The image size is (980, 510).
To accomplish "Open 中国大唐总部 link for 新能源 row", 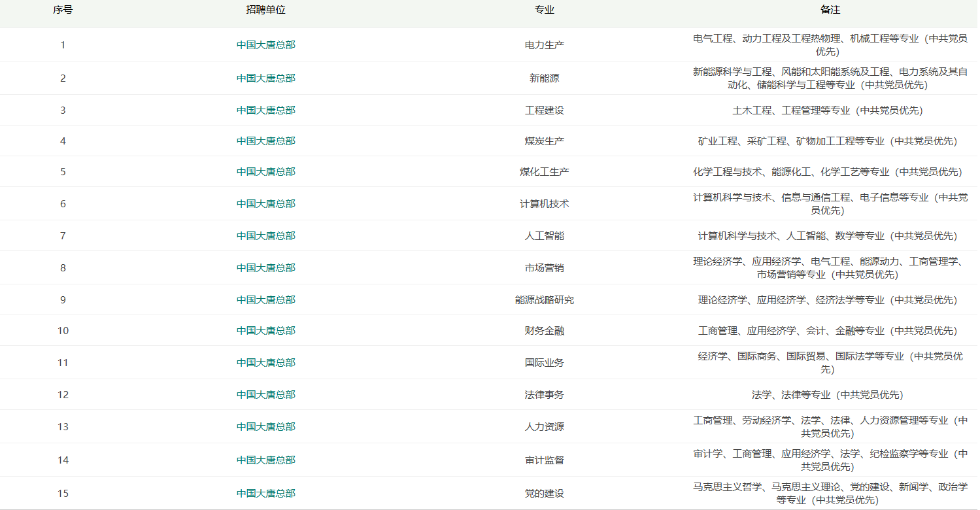I will (265, 78).
